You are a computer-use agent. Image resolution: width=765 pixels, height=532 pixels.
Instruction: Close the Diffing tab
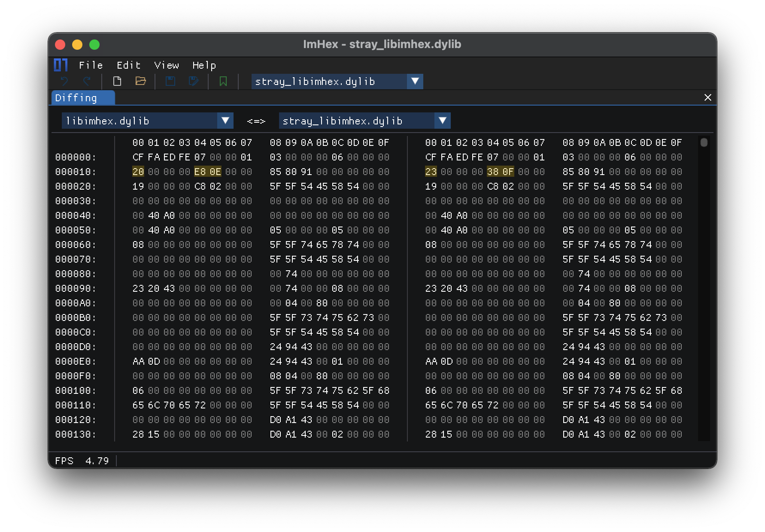click(707, 97)
